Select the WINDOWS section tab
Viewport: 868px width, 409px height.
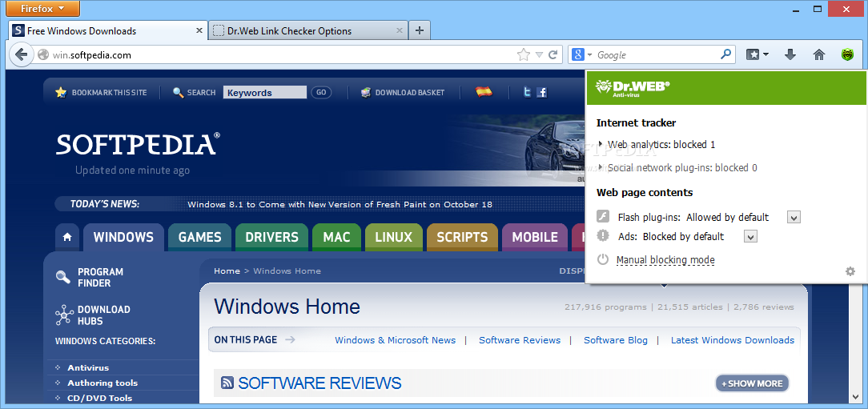coord(123,237)
